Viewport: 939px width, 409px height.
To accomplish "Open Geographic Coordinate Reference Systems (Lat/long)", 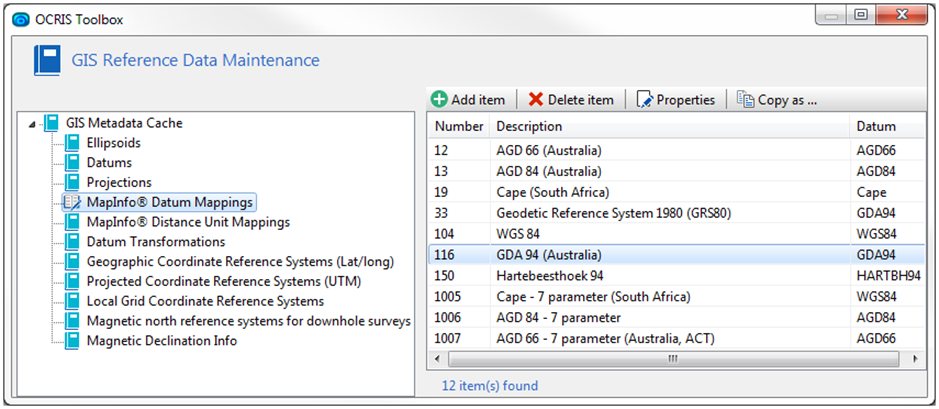I will click(x=240, y=262).
